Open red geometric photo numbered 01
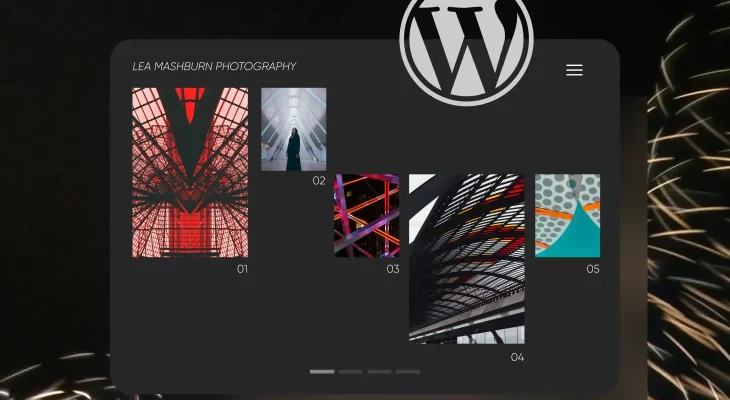 (x=190, y=172)
